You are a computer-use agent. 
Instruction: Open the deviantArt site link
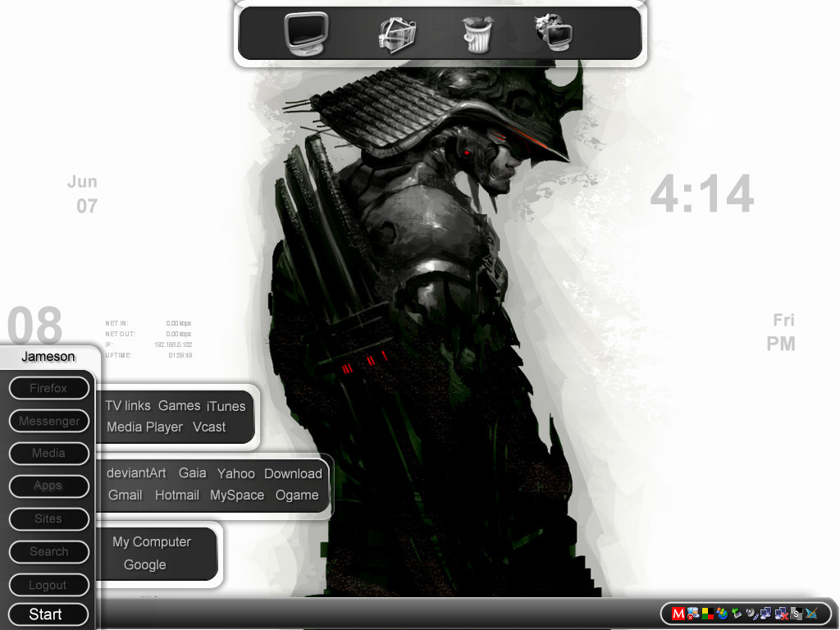pyautogui.click(x=136, y=473)
